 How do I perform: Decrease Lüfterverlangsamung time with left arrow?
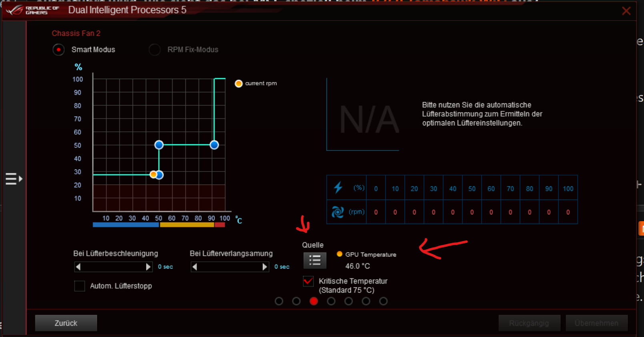pyautogui.click(x=195, y=267)
